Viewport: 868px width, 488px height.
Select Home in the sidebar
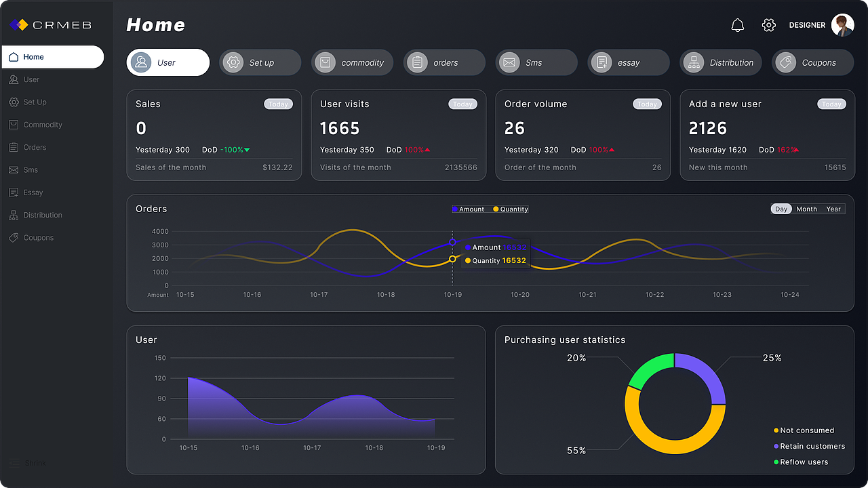(53, 57)
